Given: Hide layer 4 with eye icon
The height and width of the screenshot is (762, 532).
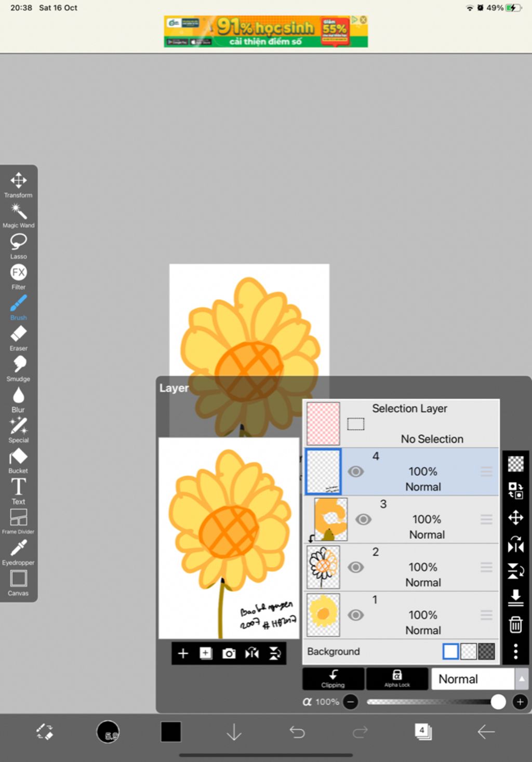Looking at the screenshot, I should 356,472.
